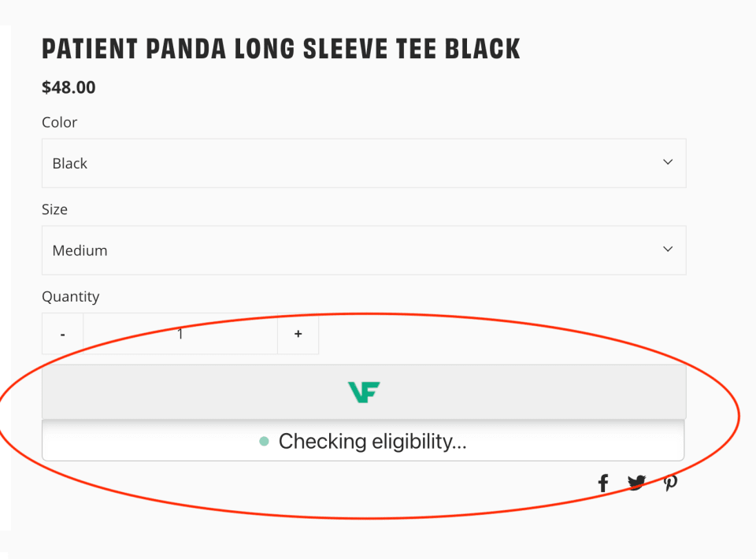Share the product on Facebook
This screenshot has height=559, width=756.
[x=603, y=483]
